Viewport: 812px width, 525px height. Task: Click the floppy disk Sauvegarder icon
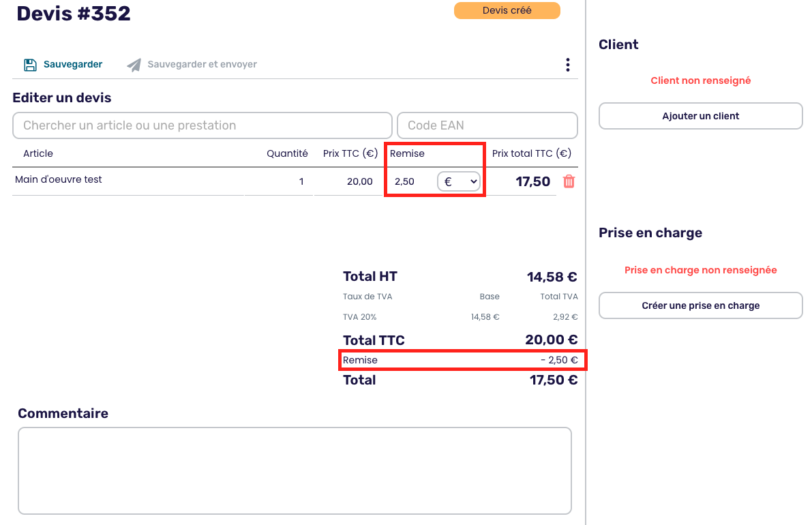(30, 65)
